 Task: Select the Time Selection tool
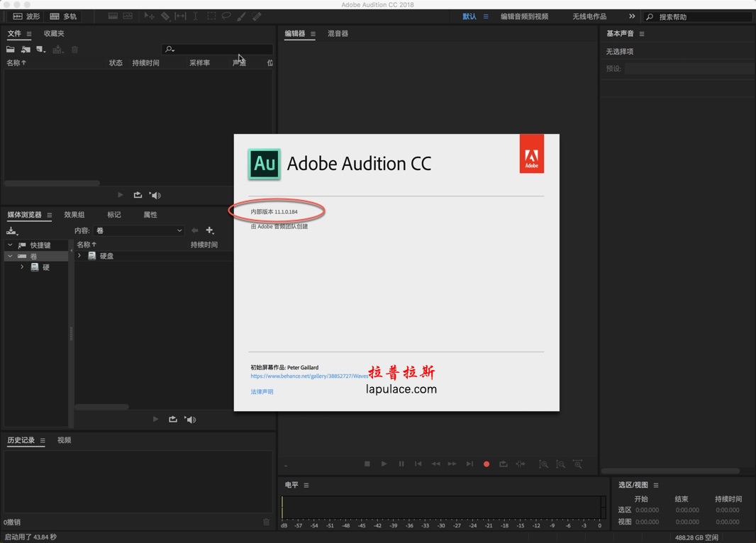pyautogui.click(x=195, y=16)
